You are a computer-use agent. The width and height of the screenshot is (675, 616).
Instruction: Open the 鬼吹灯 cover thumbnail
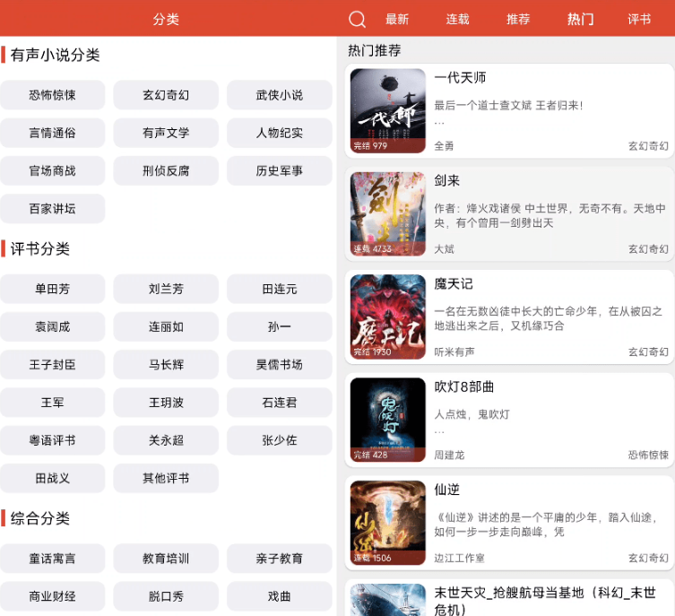click(x=388, y=420)
